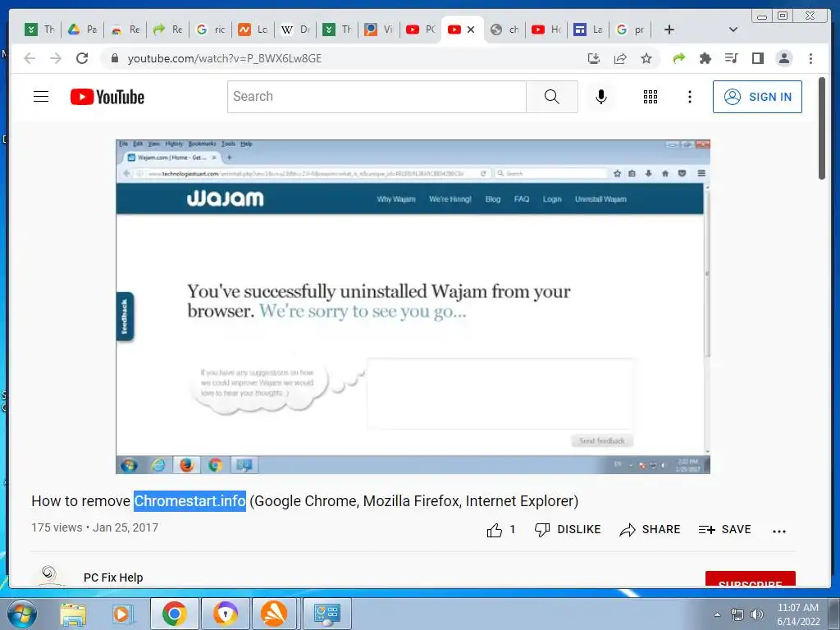Switch to the Google 'pr' tab
Image resolution: width=840 pixels, height=630 pixels.
[631, 30]
